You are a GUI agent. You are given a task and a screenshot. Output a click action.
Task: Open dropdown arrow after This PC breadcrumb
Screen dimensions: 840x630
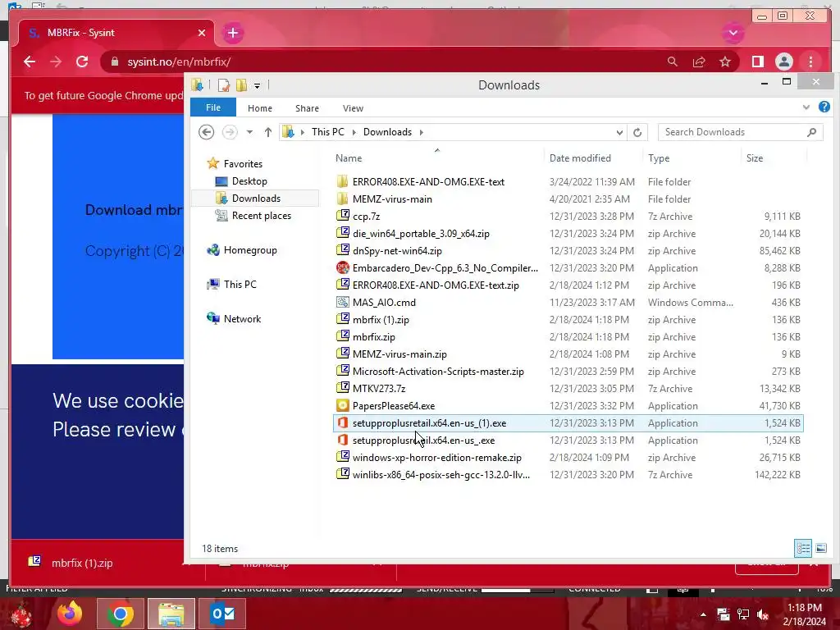point(354,132)
